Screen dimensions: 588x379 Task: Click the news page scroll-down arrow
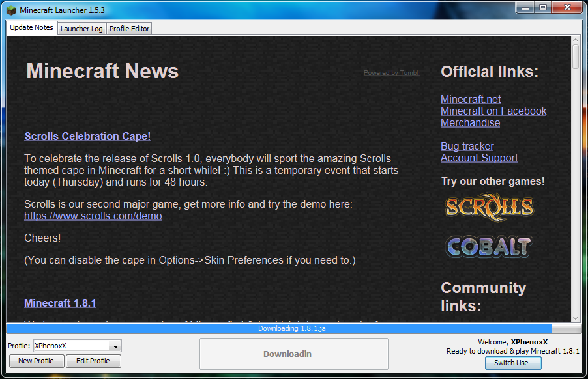[x=576, y=316]
